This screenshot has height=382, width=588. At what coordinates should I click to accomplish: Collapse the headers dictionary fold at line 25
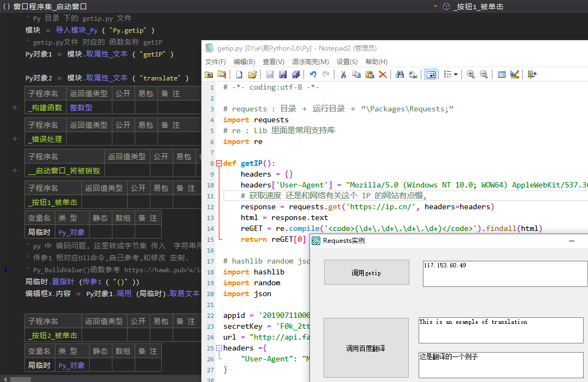tap(219, 348)
